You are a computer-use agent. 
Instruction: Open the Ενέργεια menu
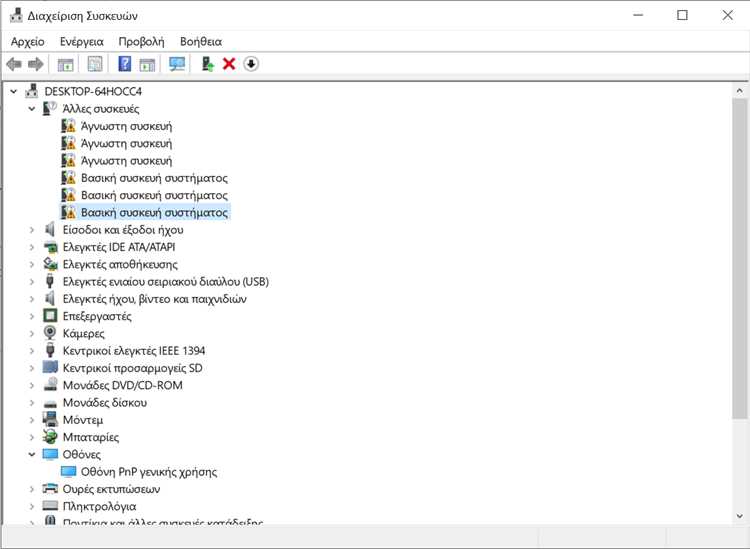81,42
